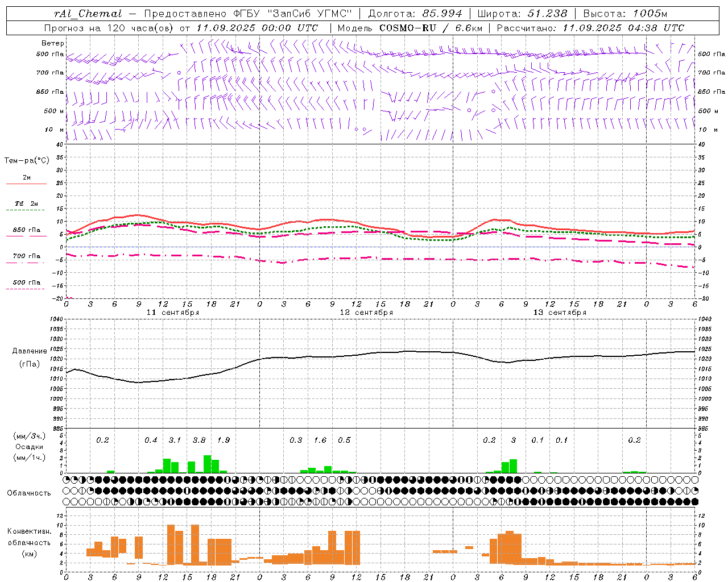
Task: Select the 3.8 precipitation total
Action: (x=199, y=440)
